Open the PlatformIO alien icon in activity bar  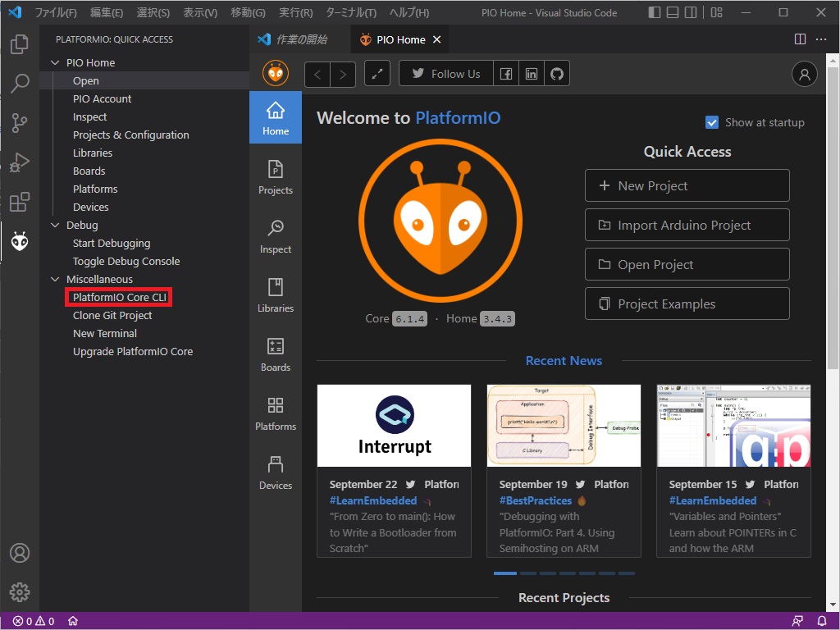pyautogui.click(x=20, y=241)
